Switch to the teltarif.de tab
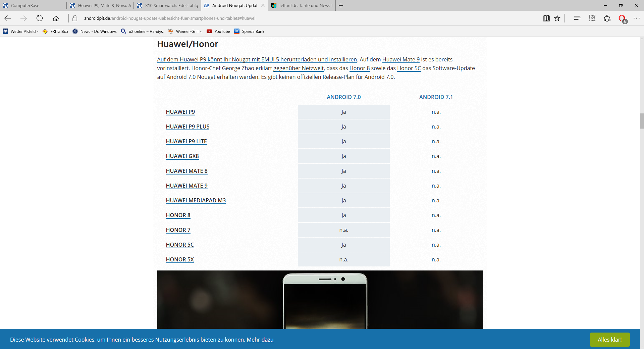 click(302, 5)
